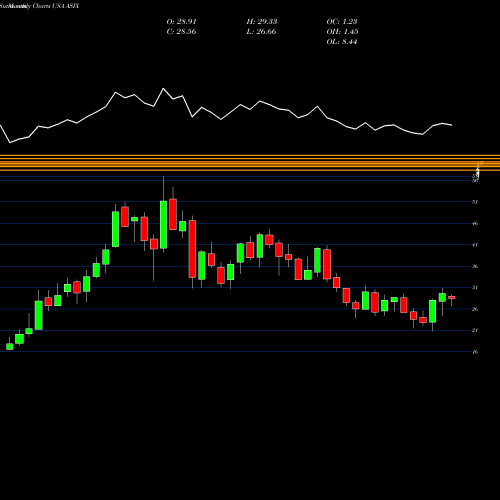
Task: Click the price axis label '46'
Action: click(475, 223)
